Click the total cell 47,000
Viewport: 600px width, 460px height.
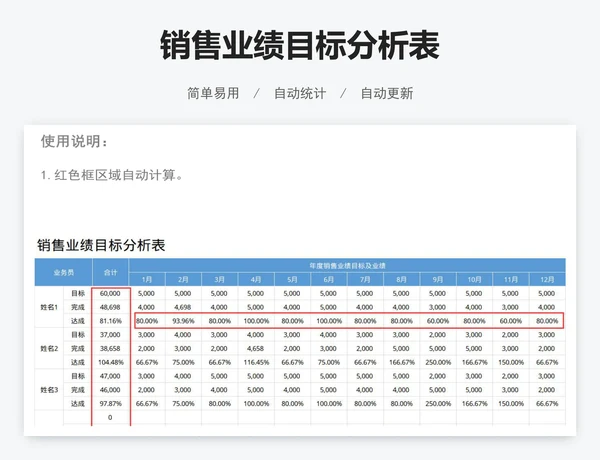click(110, 376)
